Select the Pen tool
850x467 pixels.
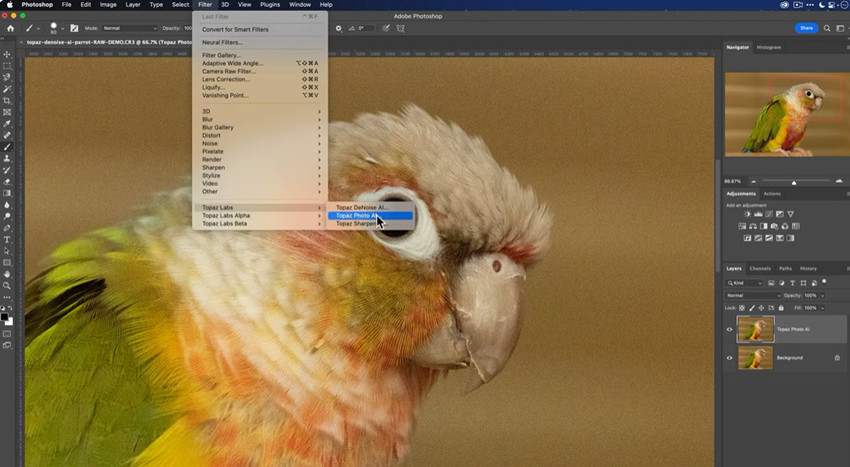[x=7, y=228]
